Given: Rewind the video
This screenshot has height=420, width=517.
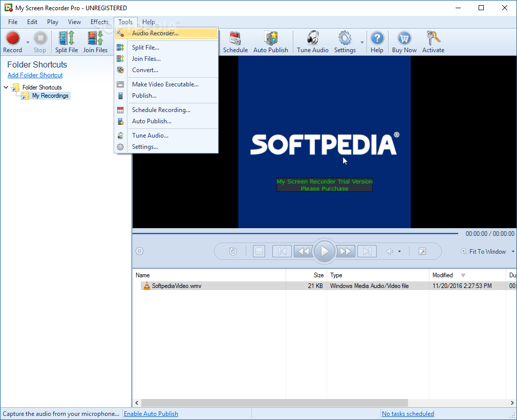Looking at the screenshot, I should coord(304,251).
